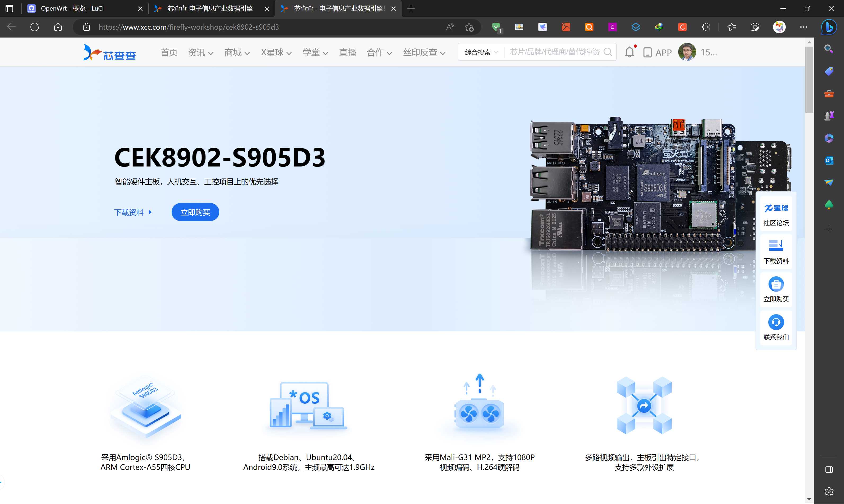Click the site lock icon in address bar

pyautogui.click(x=87, y=27)
